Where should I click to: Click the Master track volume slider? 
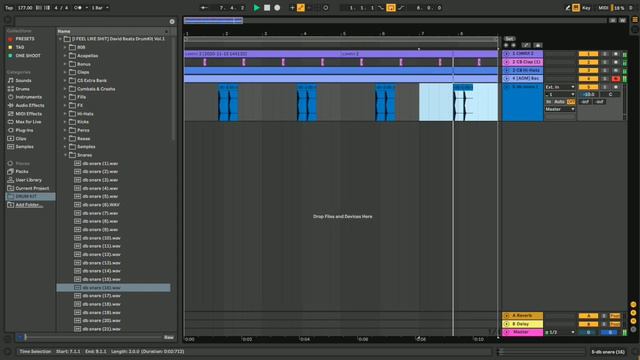point(588,333)
